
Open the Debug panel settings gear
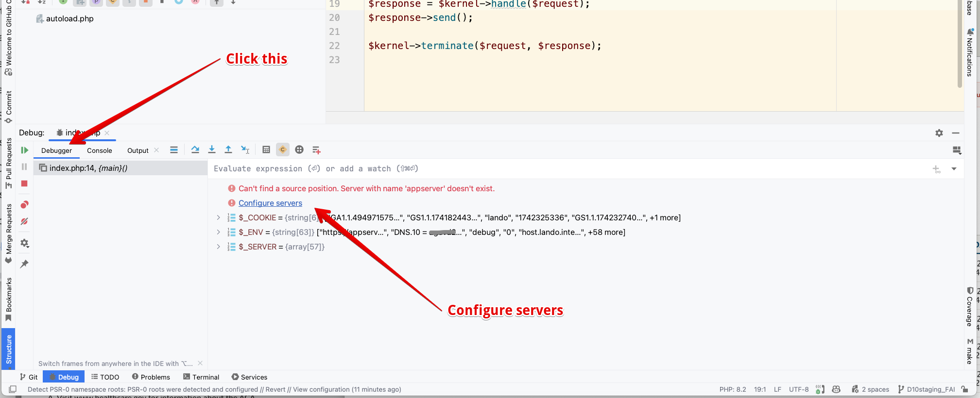939,133
